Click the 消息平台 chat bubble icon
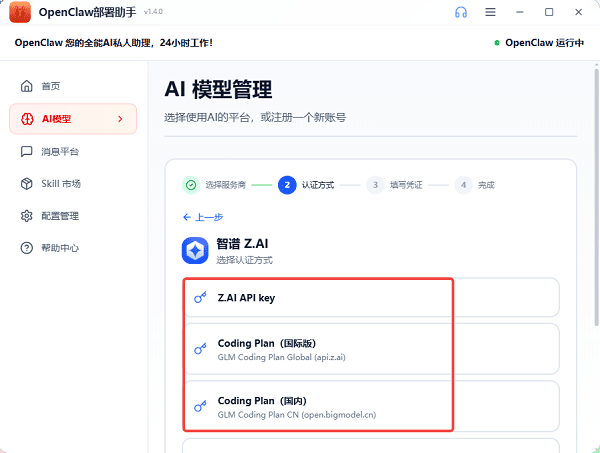Image resolution: width=600 pixels, height=453 pixels. 26,152
